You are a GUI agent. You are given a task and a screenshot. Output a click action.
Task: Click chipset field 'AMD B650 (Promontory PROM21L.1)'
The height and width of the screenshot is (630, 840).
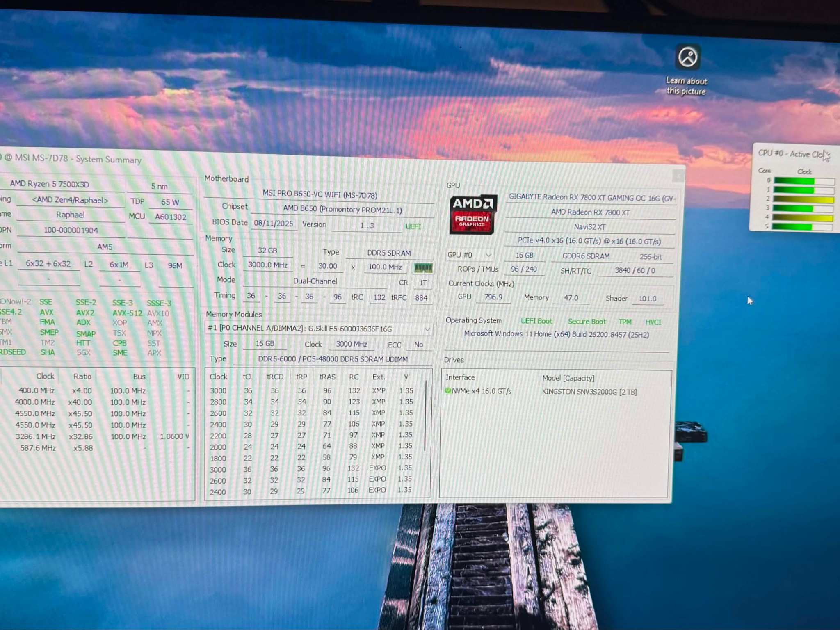point(342,209)
